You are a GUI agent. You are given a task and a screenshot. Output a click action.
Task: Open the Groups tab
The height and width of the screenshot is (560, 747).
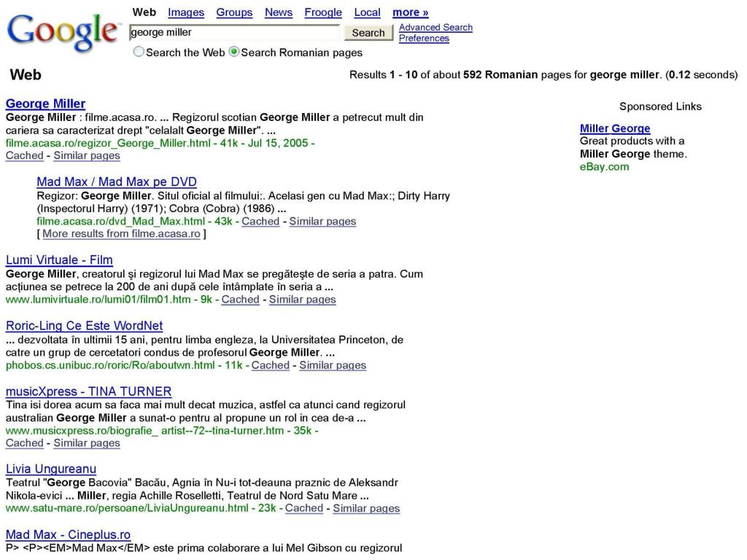[x=234, y=12]
